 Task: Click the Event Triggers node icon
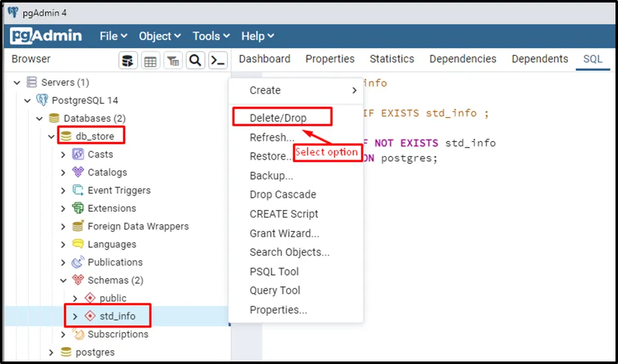tap(78, 190)
